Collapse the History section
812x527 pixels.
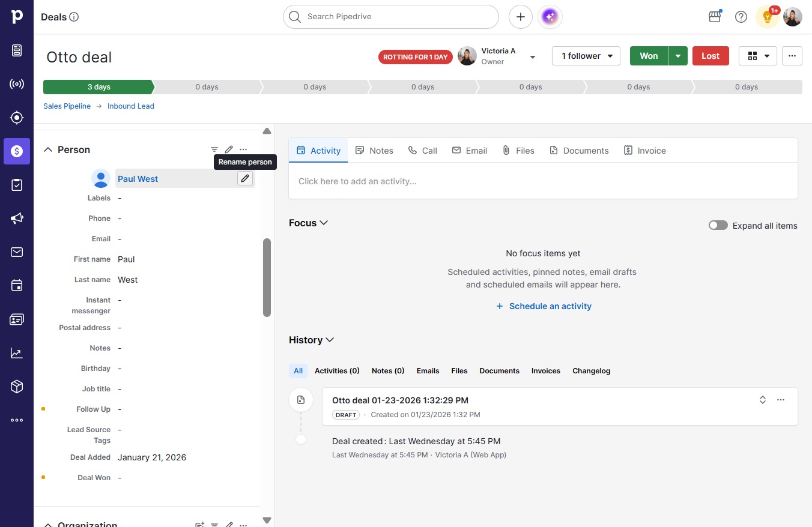330,340
